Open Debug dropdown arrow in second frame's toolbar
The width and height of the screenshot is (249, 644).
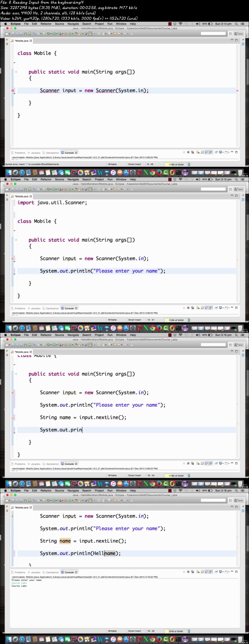pyautogui.click(x=51, y=189)
